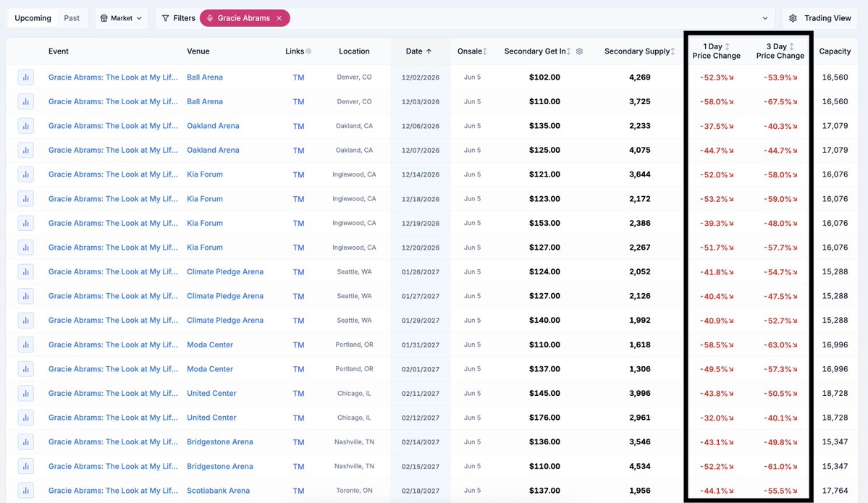
Task: Sort by Onsale column
Action: point(472,51)
